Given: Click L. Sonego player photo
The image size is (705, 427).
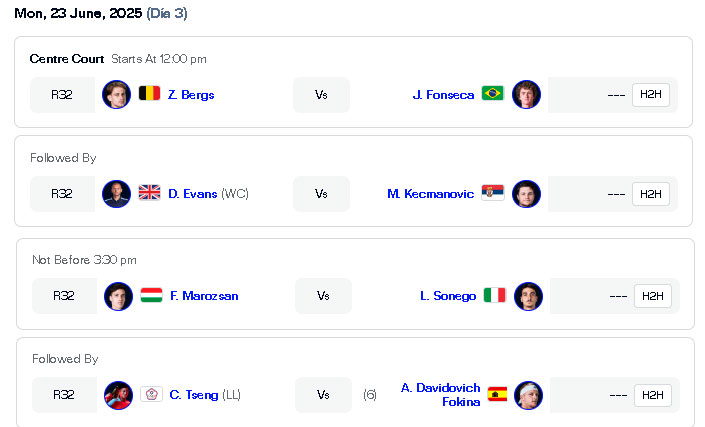Looking at the screenshot, I should pyautogui.click(x=528, y=296).
